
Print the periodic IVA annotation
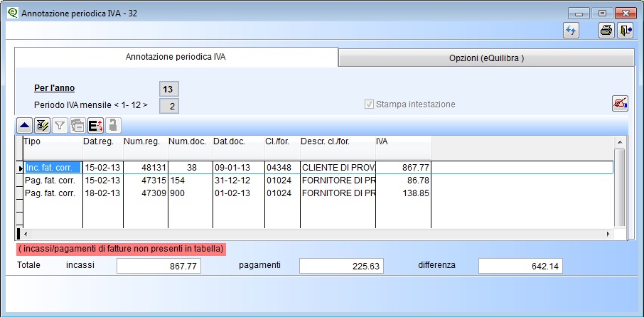coord(606,31)
